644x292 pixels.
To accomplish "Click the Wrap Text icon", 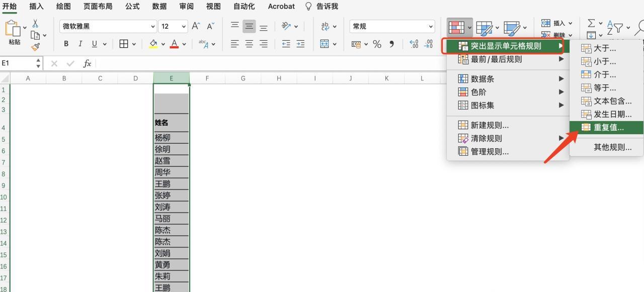I will 325,26.
